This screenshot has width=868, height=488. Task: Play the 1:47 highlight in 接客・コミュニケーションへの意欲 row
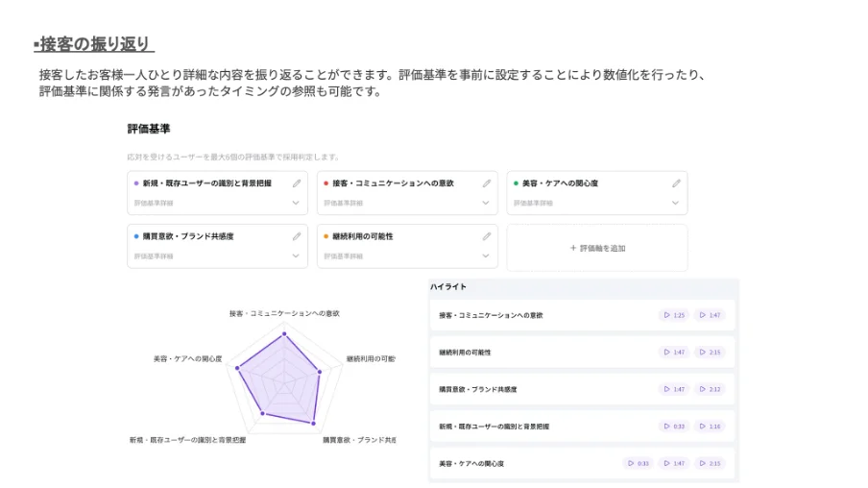pos(710,315)
